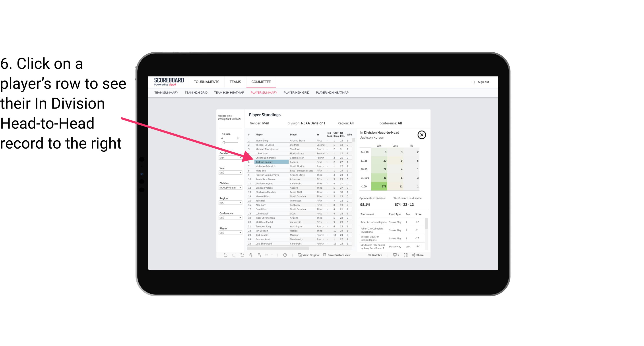The width and height of the screenshot is (644, 346).
Task: Click the Share icon for sharing options
Action: pyautogui.click(x=419, y=255)
